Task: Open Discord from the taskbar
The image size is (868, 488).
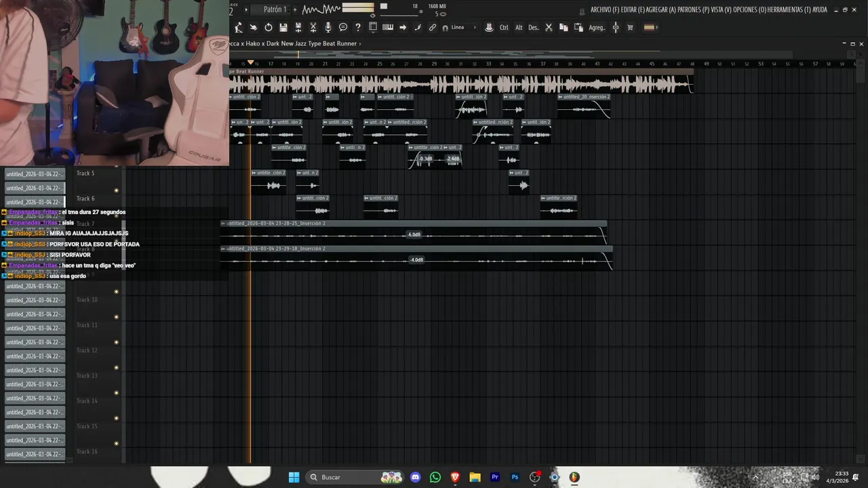Action: (x=415, y=477)
